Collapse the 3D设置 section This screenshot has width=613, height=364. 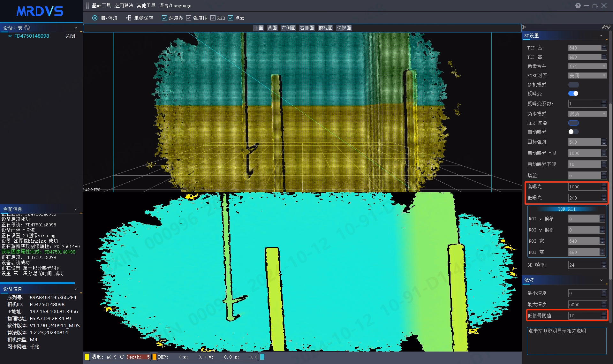[601, 36]
